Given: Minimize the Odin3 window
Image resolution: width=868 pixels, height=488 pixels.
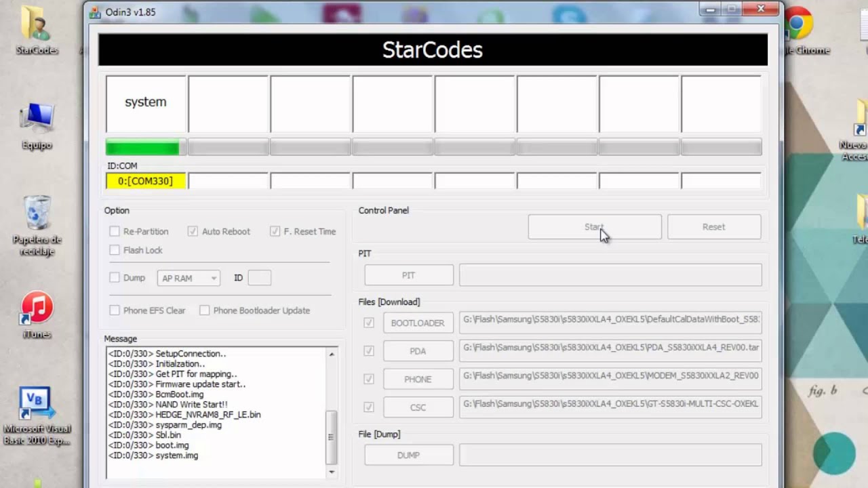Looking at the screenshot, I should [x=711, y=9].
